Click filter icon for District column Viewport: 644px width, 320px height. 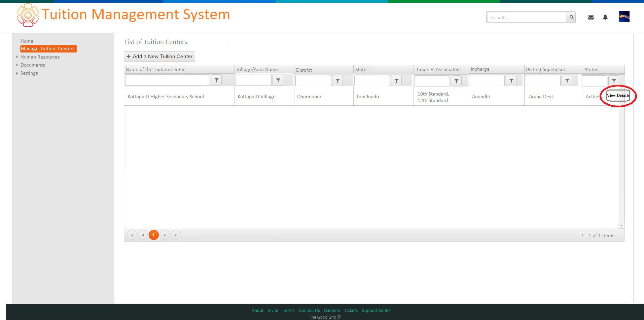(337, 81)
